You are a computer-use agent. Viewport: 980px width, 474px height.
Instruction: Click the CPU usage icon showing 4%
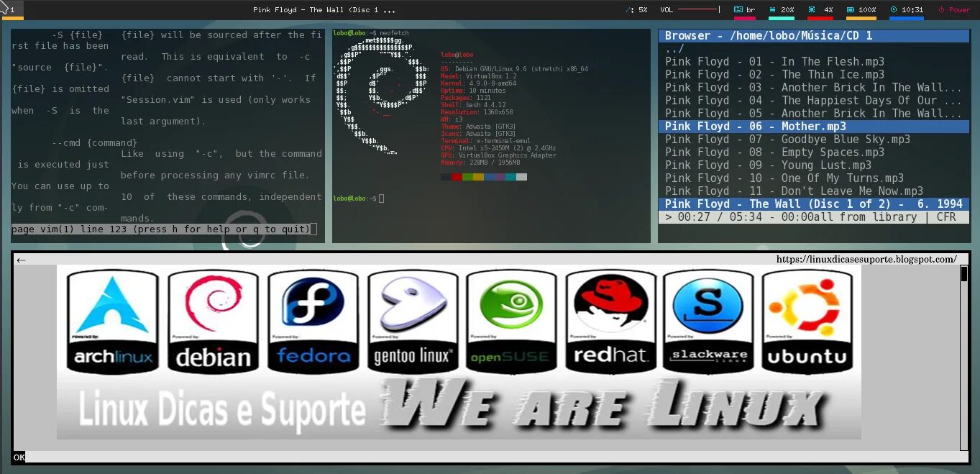click(812, 10)
